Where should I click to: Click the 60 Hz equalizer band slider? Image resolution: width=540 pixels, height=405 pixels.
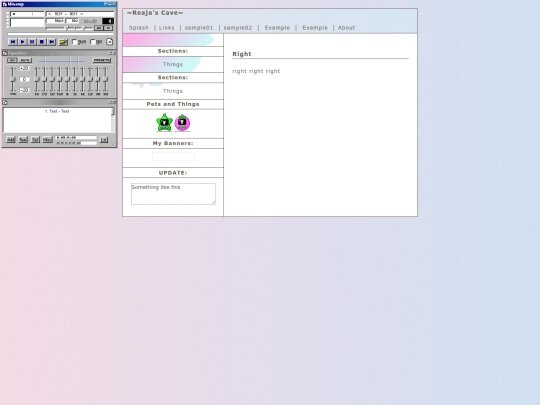point(37,80)
